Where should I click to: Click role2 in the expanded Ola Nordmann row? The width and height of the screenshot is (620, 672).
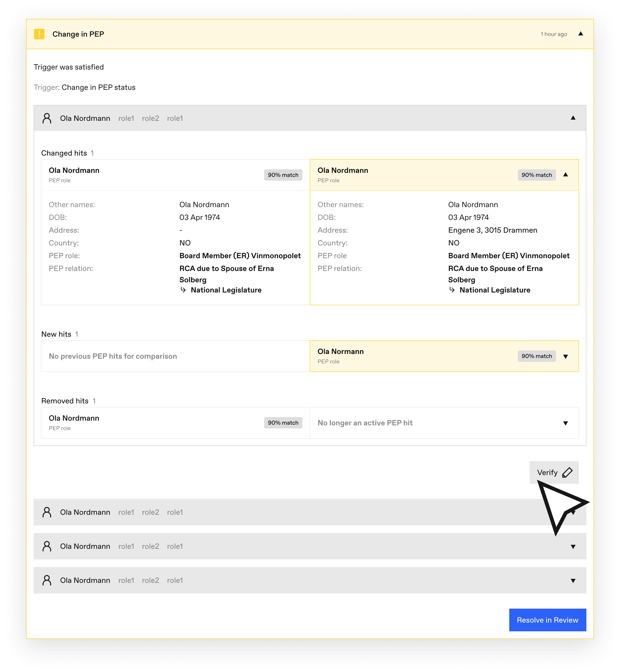pos(150,118)
